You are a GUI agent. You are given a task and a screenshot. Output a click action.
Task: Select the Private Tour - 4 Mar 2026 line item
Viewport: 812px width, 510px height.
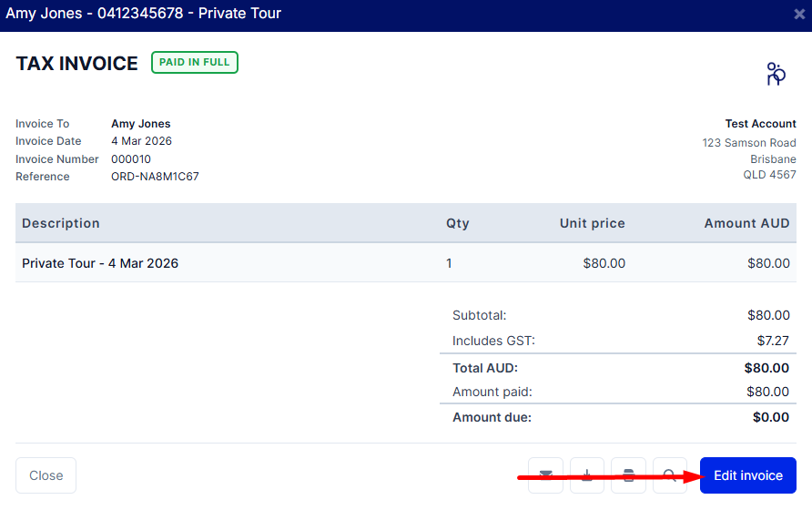coord(100,263)
